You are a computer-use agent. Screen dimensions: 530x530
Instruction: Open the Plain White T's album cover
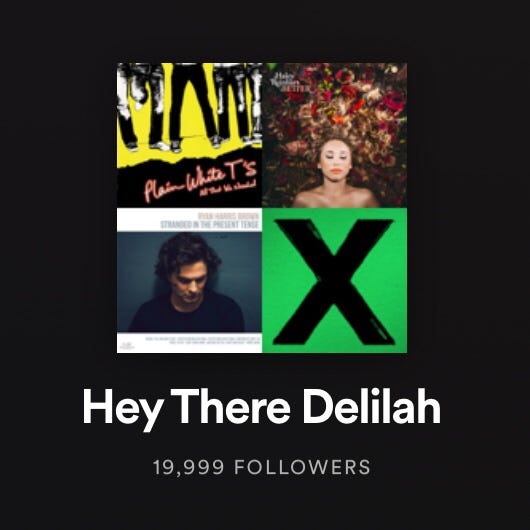pyautogui.click(x=189, y=135)
